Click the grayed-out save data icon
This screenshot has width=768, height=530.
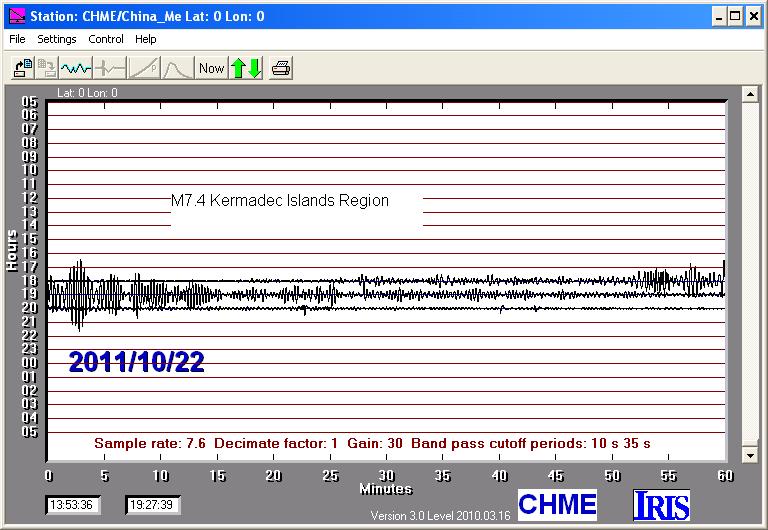(46, 68)
